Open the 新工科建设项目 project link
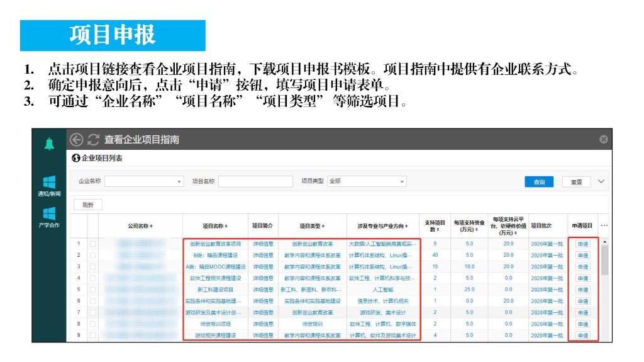This screenshot has width=644, height=362. point(215,290)
